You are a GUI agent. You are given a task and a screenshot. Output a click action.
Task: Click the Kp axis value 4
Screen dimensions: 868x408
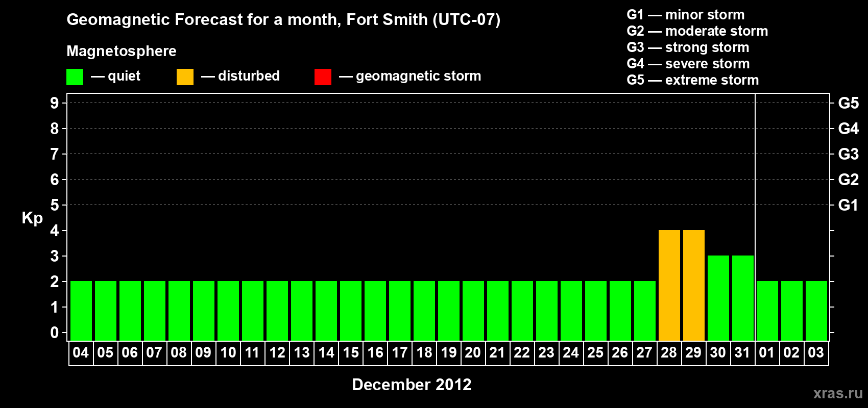[x=55, y=231]
